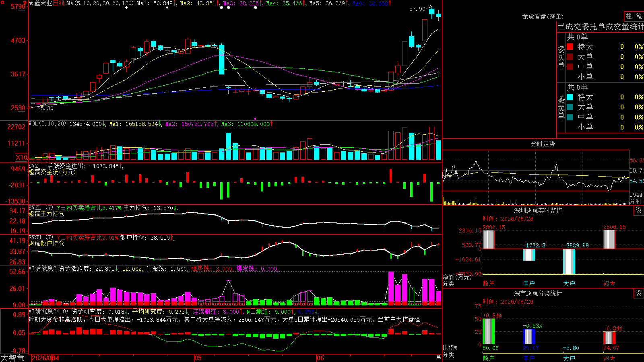Click the MA5: 36.769 value

328,3
